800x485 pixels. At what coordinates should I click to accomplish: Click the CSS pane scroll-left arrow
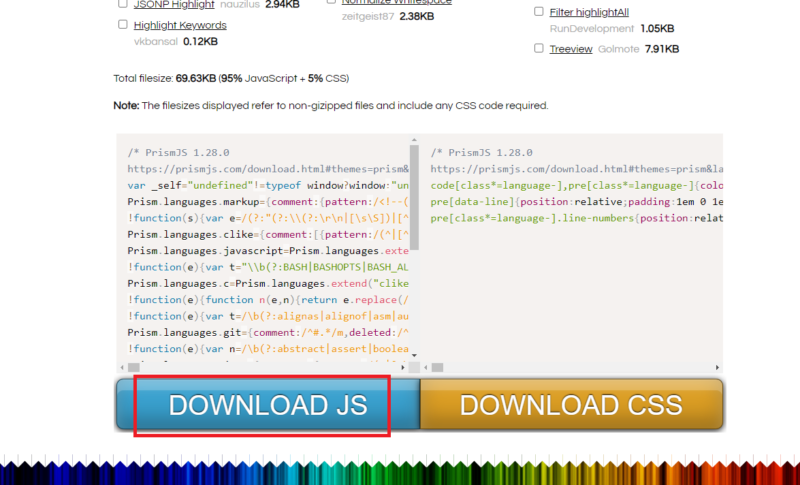[x=426, y=367]
